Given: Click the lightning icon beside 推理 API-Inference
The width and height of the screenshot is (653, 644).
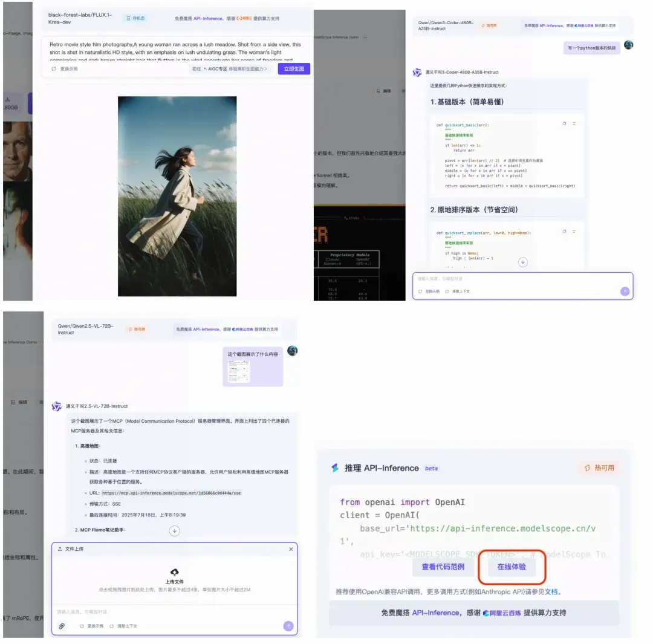Looking at the screenshot, I should (335, 468).
